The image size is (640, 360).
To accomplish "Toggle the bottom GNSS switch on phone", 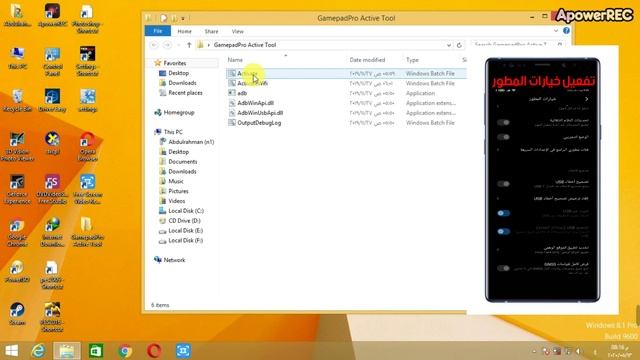I will pos(503,268).
